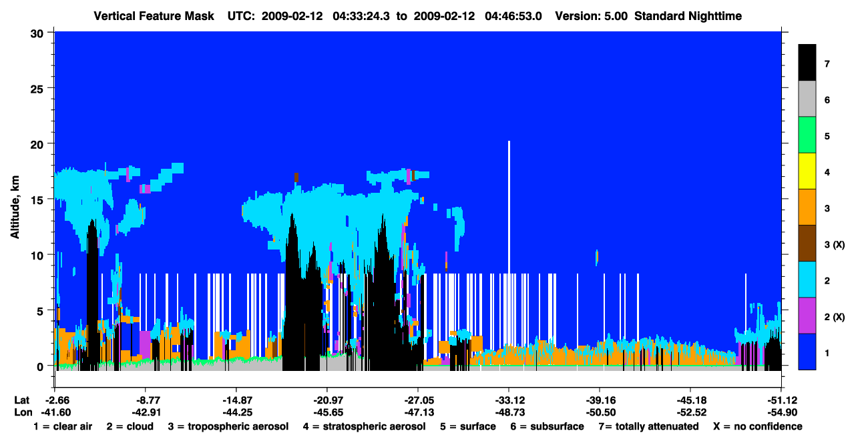Click the orange color swatch labeled 3

807,207
